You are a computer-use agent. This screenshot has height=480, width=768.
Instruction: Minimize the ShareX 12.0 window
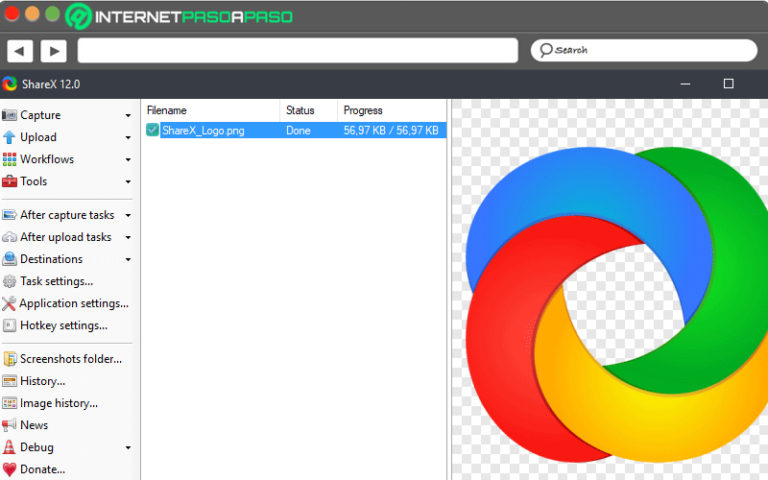[685, 84]
